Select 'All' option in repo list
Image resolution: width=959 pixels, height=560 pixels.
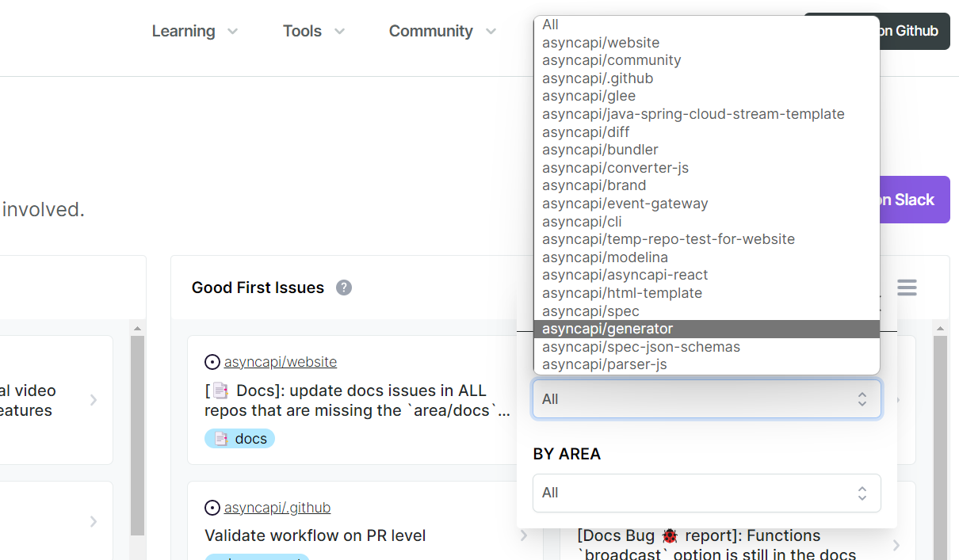pos(707,25)
